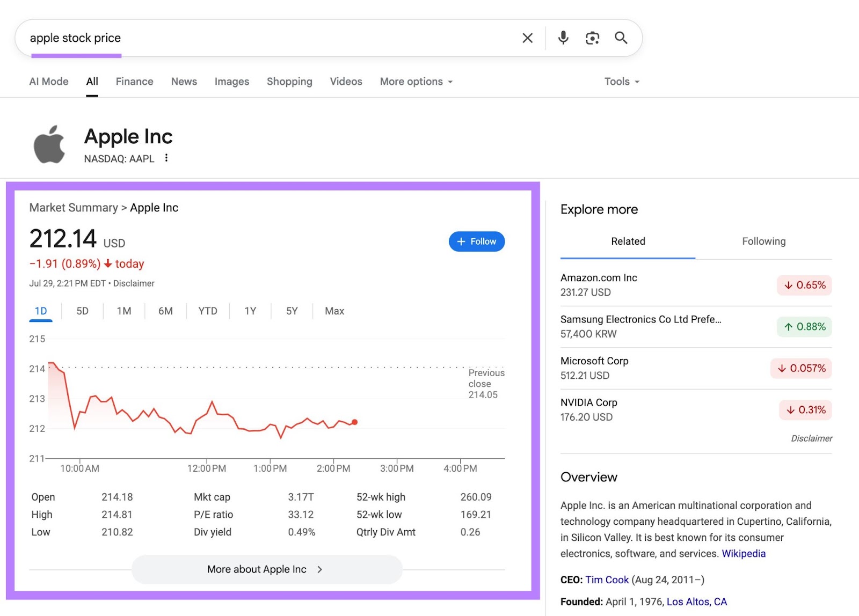The image size is (859, 616).
Task: Click the Open value 214.18
Action: [x=117, y=497]
